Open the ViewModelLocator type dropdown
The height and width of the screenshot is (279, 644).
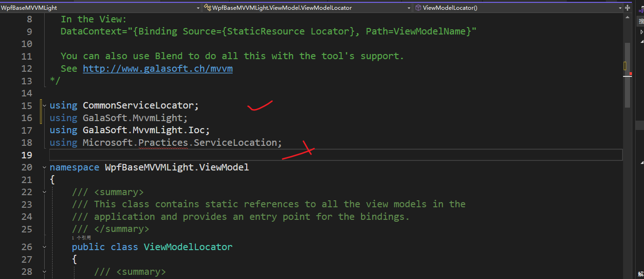(409, 7)
